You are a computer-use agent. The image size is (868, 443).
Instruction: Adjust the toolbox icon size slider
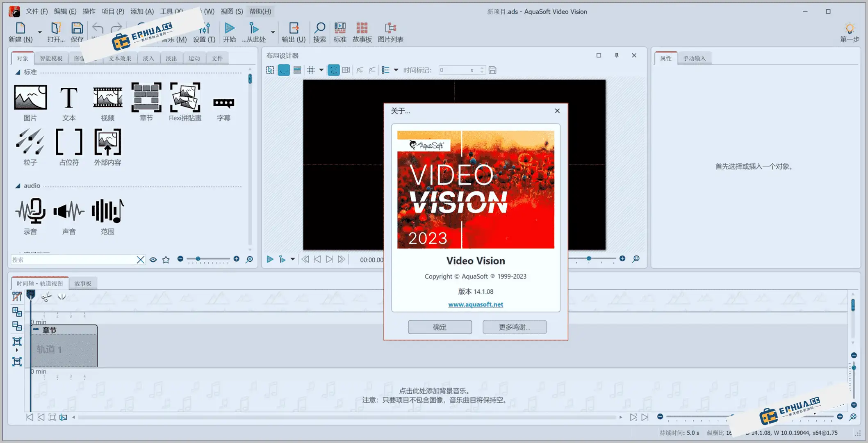[208, 259]
